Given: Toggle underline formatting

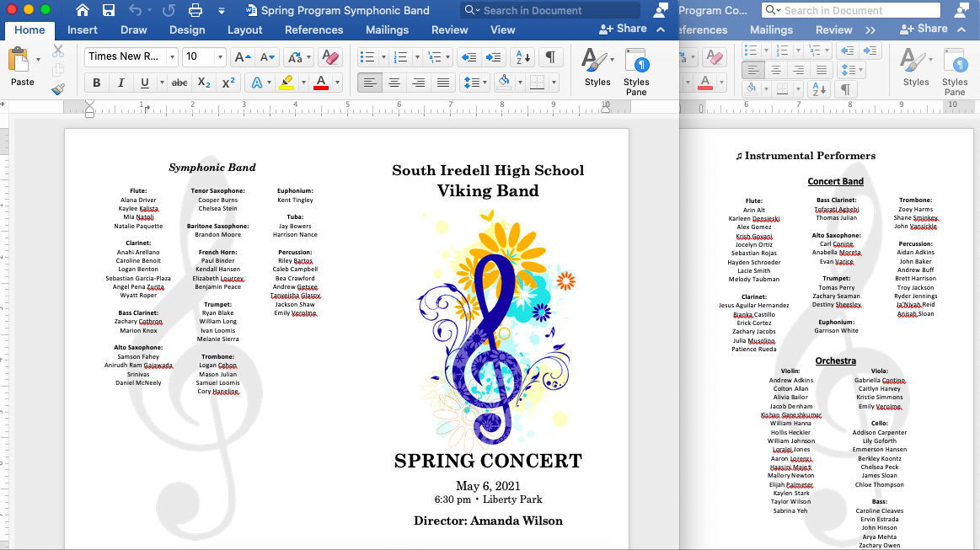Looking at the screenshot, I should pyautogui.click(x=145, y=83).
